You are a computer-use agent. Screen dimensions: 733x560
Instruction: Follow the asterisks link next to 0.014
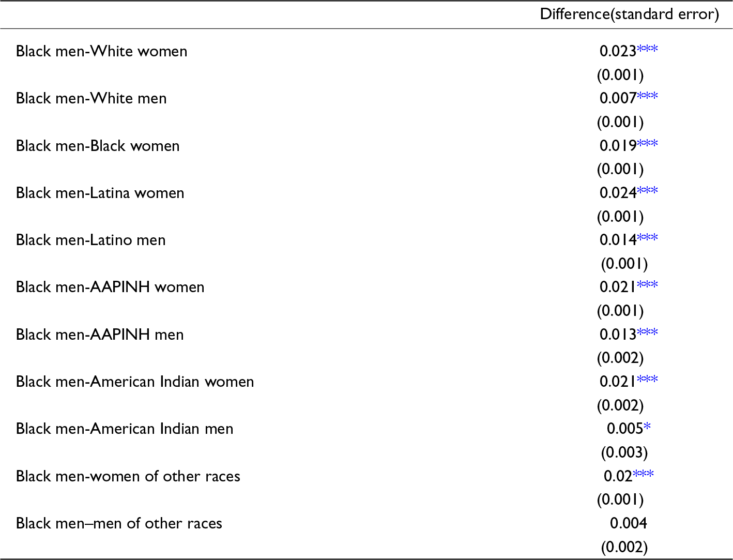(647, 238)
